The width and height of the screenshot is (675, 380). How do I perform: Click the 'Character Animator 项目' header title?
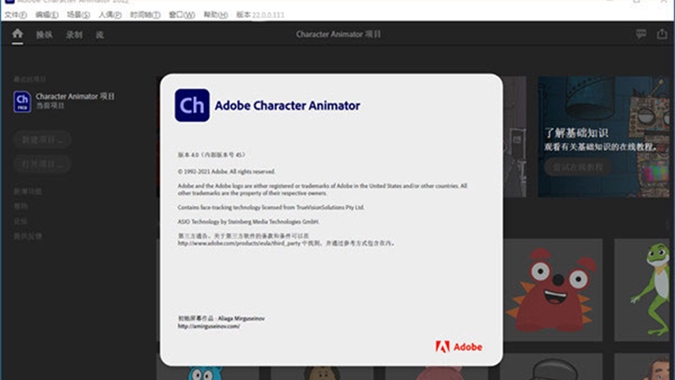pos(338,34)
